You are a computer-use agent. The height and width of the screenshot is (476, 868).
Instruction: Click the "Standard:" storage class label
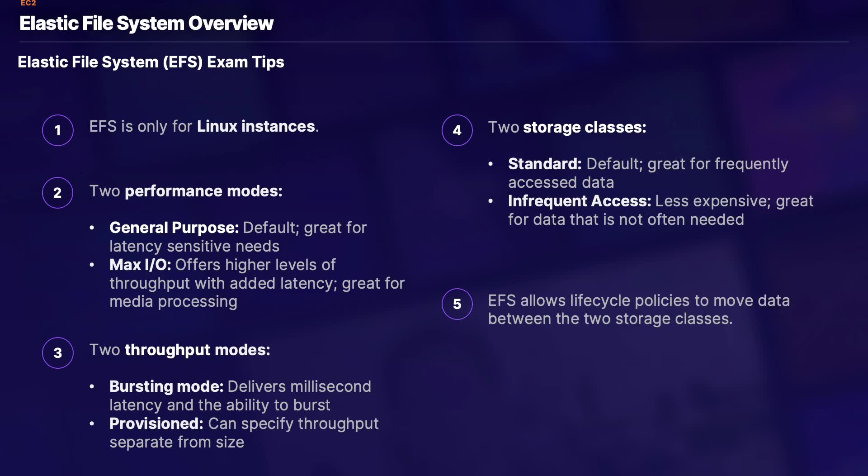point(545,164)
